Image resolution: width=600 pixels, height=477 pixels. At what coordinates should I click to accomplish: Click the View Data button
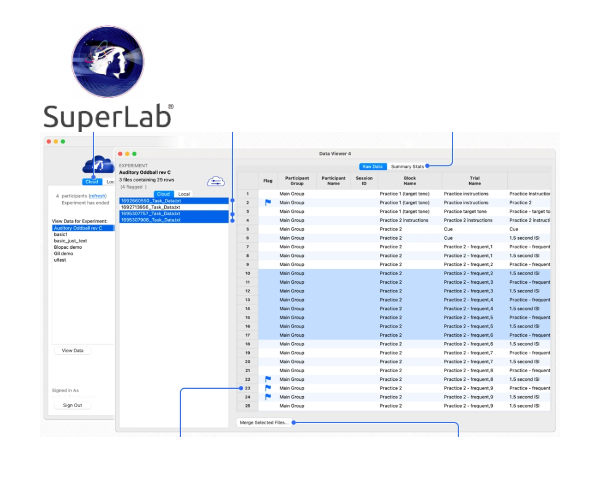(73, 351)
